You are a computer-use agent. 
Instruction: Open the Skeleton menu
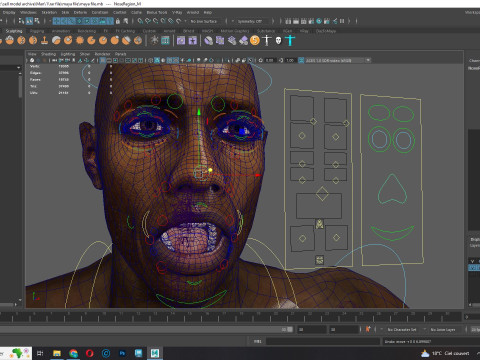(49, 12)
